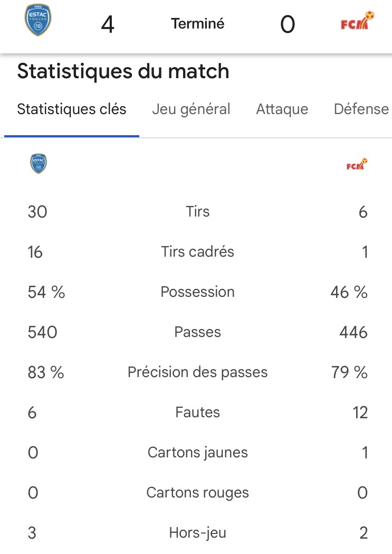
Task: Click the Possession row label
Action: point(198,292)
